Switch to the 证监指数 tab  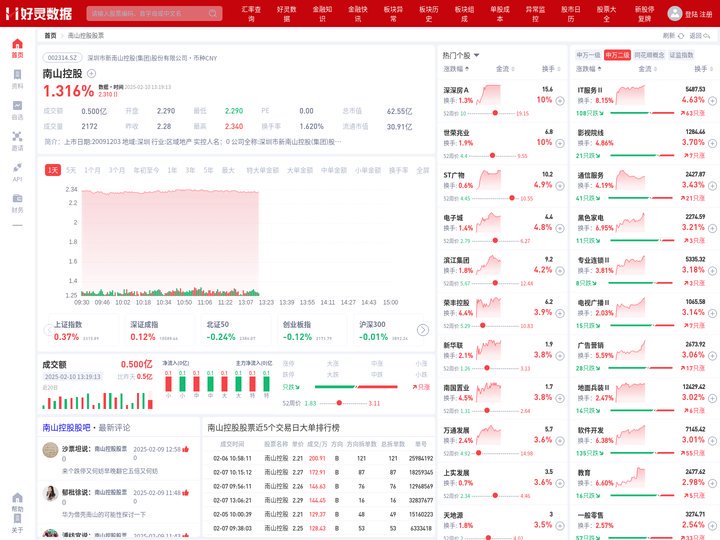point(681,55)
